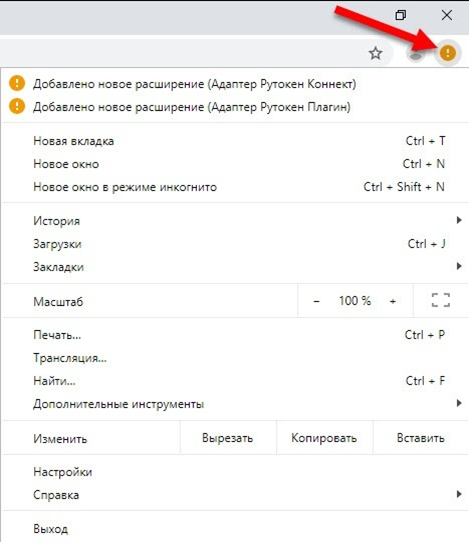469x542 pixels.
Task: Click the restore window button
Action: pyautogui.click(x=401, y=15)
